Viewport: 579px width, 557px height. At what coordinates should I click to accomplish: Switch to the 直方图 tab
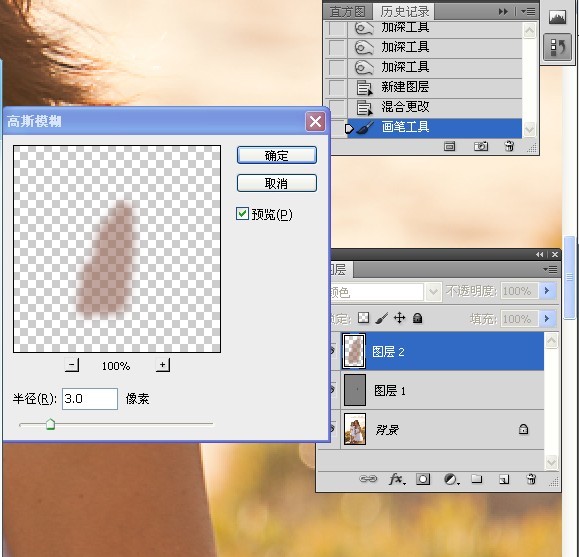point(347,12)
